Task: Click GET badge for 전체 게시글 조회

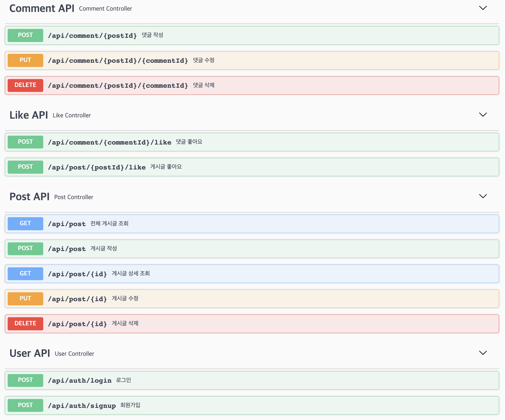Action: click(x=25, y=224)
